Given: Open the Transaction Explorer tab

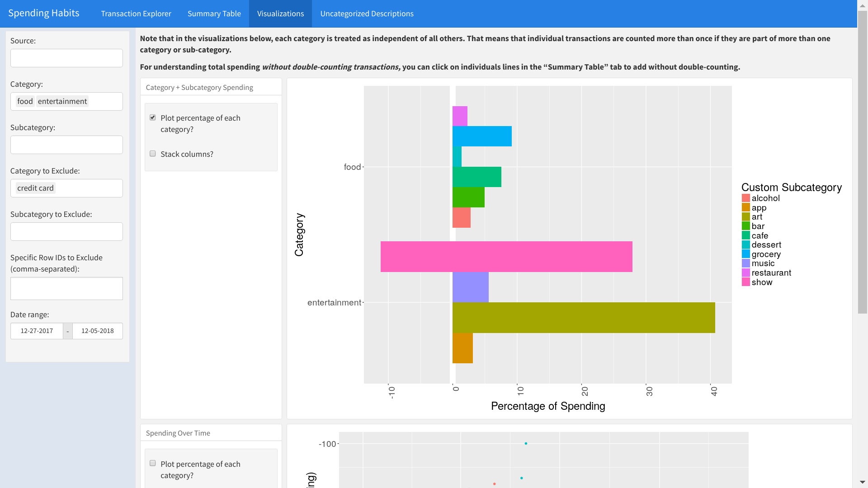Looking at the screenshot, I should tap(136, 14).
